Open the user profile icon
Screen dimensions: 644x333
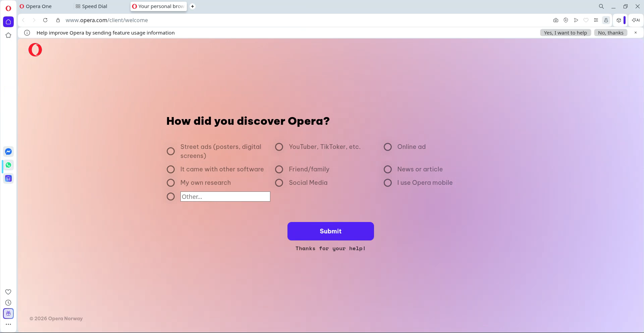(x=606, y=20)
